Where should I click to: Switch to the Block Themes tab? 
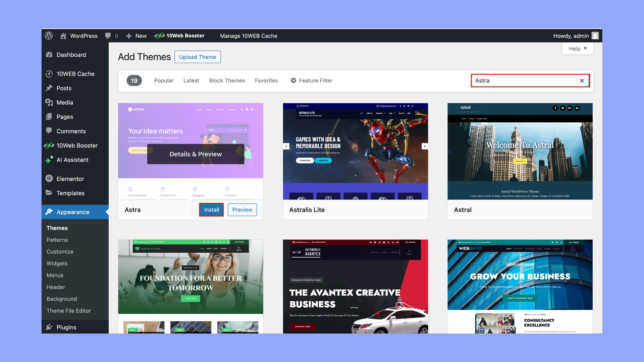coord(227,81)
